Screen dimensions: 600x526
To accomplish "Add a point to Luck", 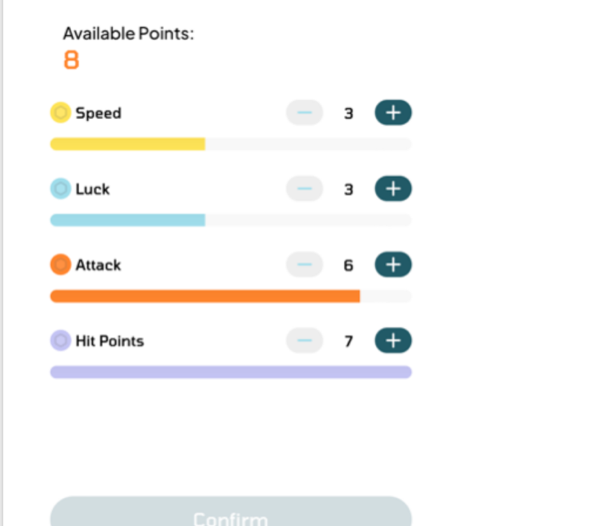I will [x=393, y=189].
